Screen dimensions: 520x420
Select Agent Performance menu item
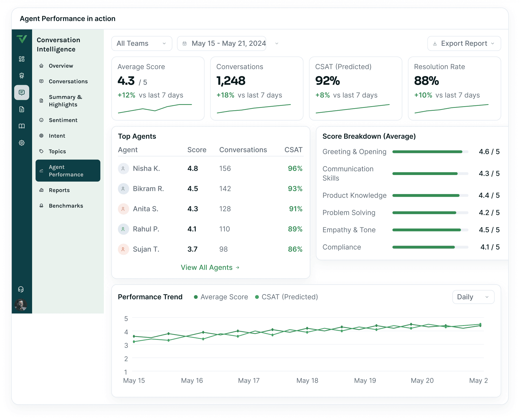pyautogui.click(x=68, y=171)
